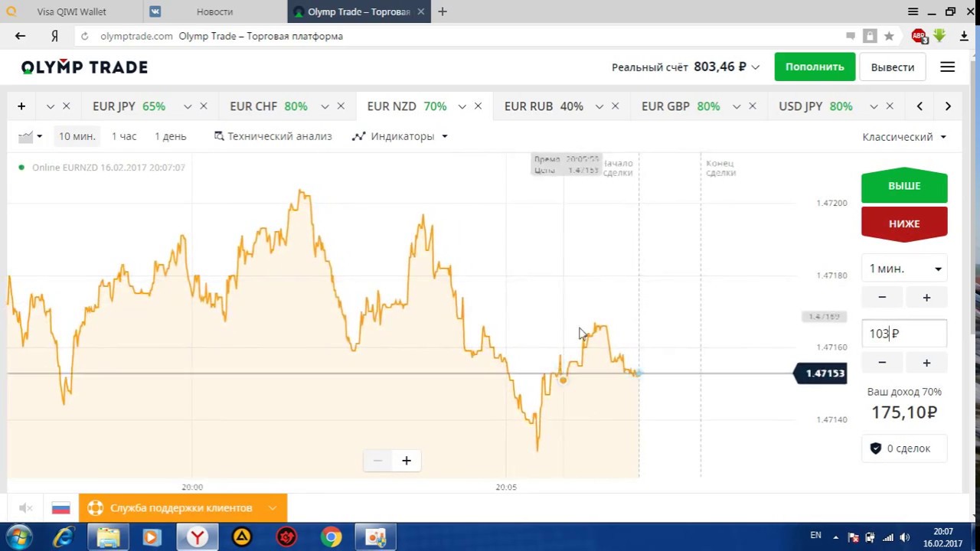Open the Olymp Trade hamburger menu

click(947, 67)
